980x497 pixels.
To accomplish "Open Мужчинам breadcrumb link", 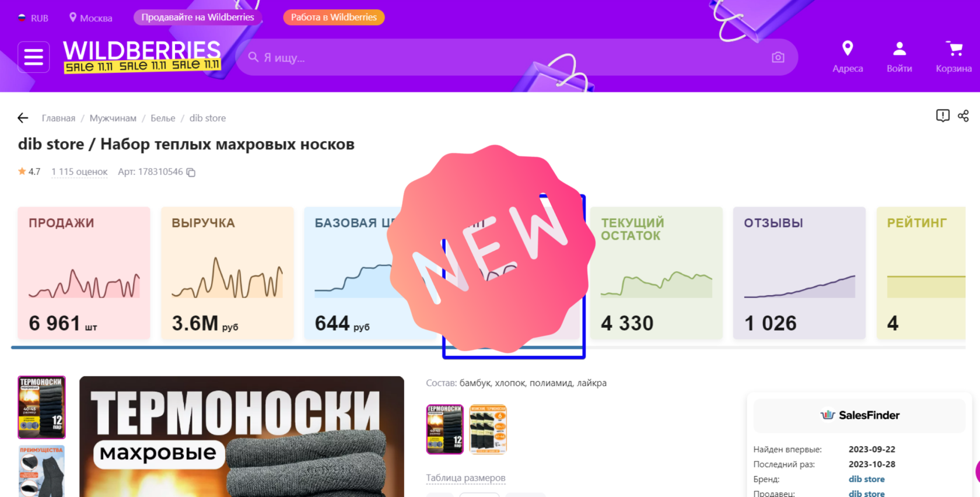I will 113,118.
